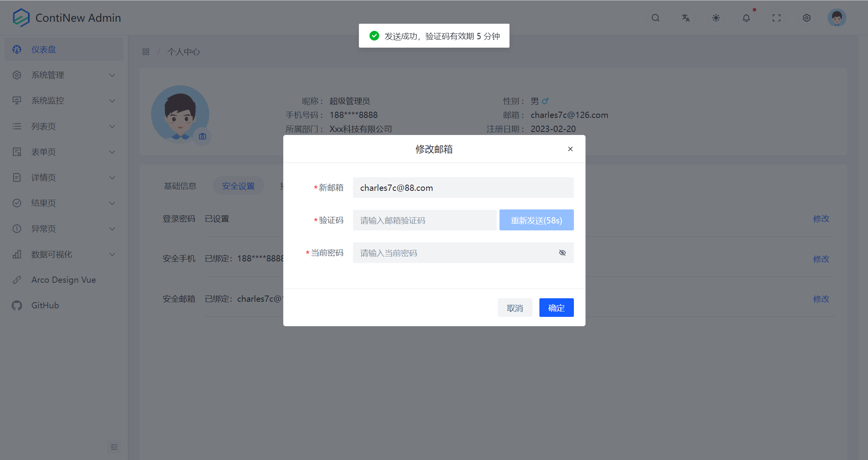
Task: Click the 已设置 password status text
Action: click(217, 219)
